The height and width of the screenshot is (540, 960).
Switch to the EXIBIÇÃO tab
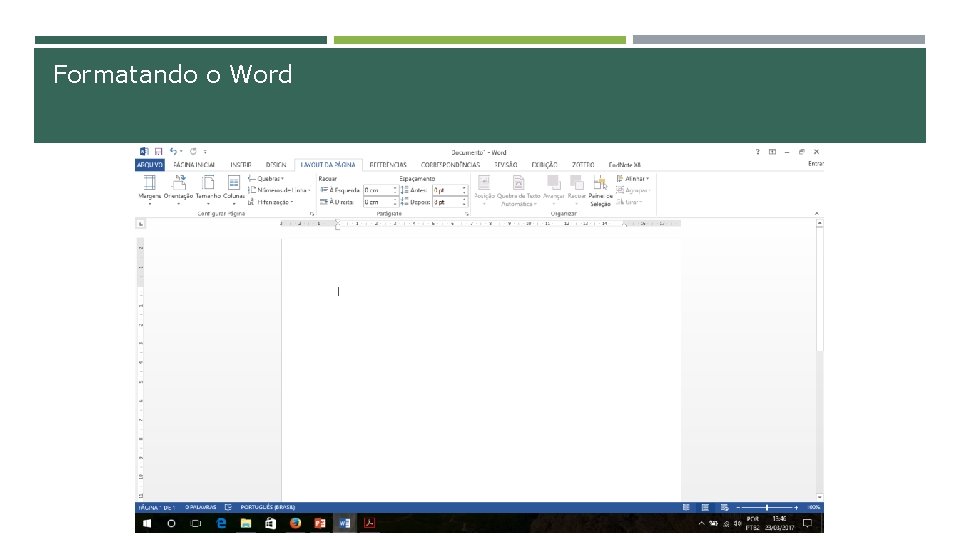544,165
